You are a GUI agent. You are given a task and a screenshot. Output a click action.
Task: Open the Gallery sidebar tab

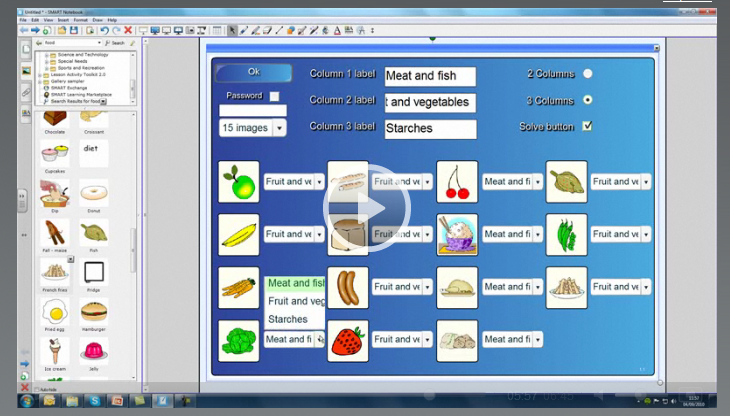pos(26,71)
